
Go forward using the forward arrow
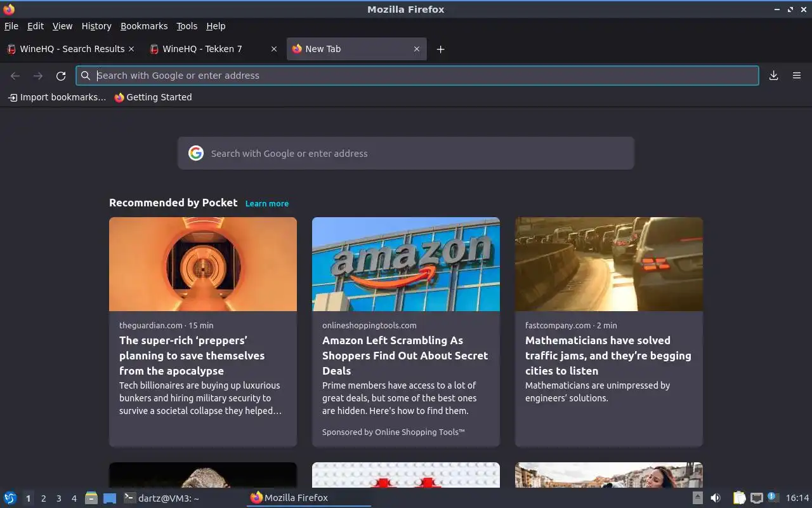coord(38,76)
